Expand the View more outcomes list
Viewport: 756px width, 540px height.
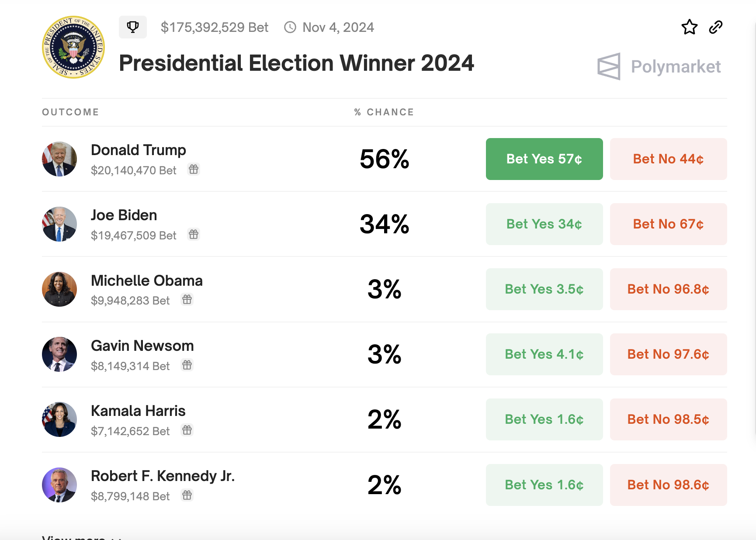pyautogui.click(x=81, y=537)
